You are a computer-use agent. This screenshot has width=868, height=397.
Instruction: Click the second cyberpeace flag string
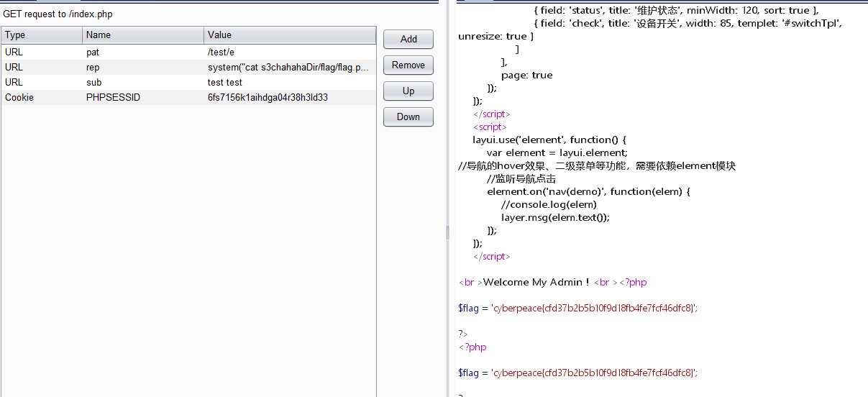click(x=594, y=373)
